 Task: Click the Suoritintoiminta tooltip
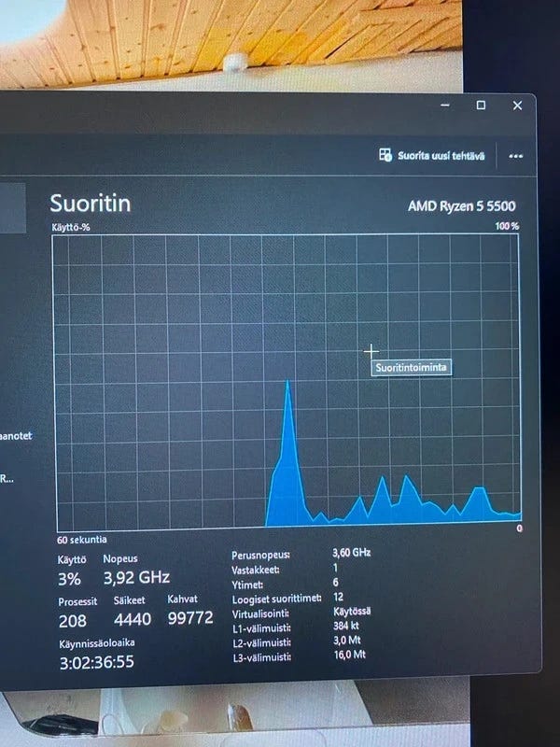pyautogui.click(x=411, y=367)
